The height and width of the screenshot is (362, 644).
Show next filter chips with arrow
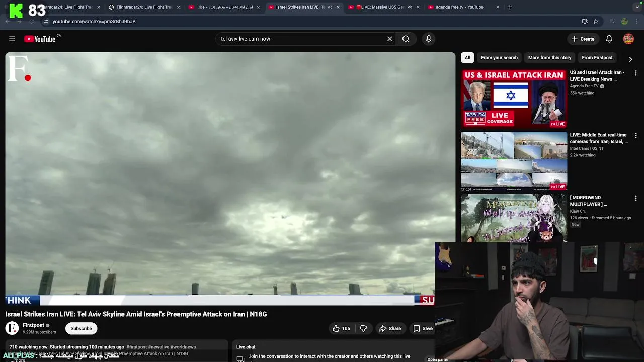click(630, 59)
